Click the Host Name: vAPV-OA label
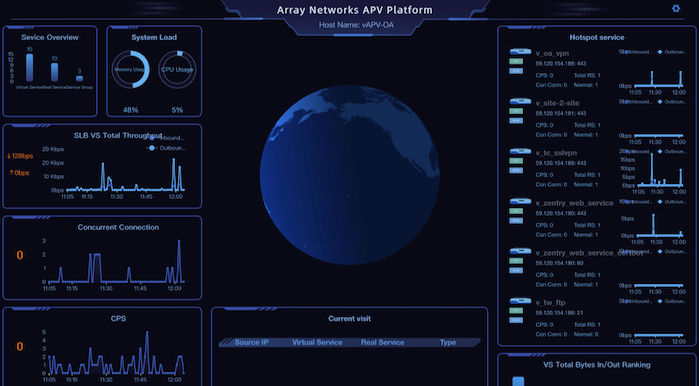 [x=356, y=25]
